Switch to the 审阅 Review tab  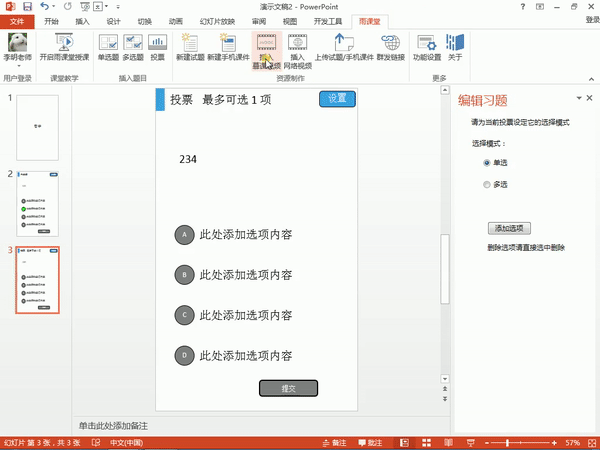[259, 21]
